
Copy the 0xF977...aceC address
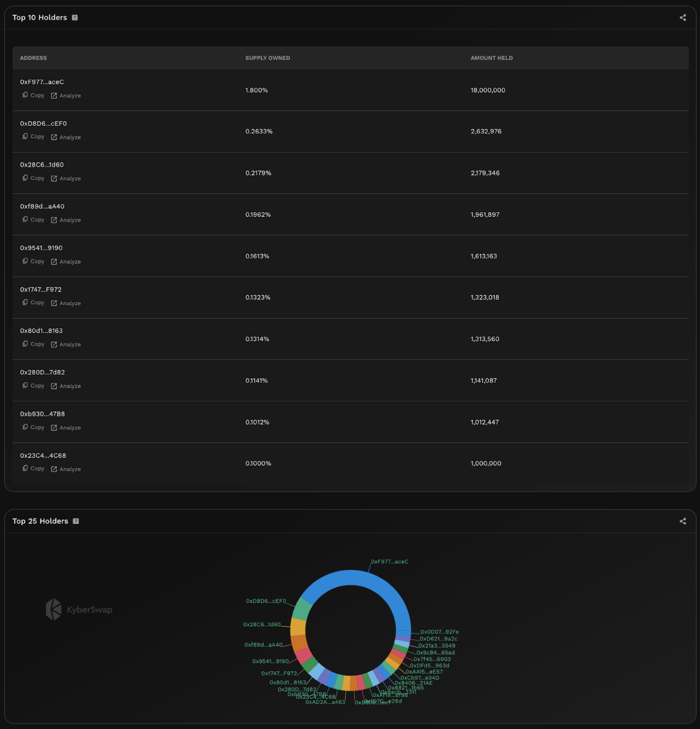[33, 95]
